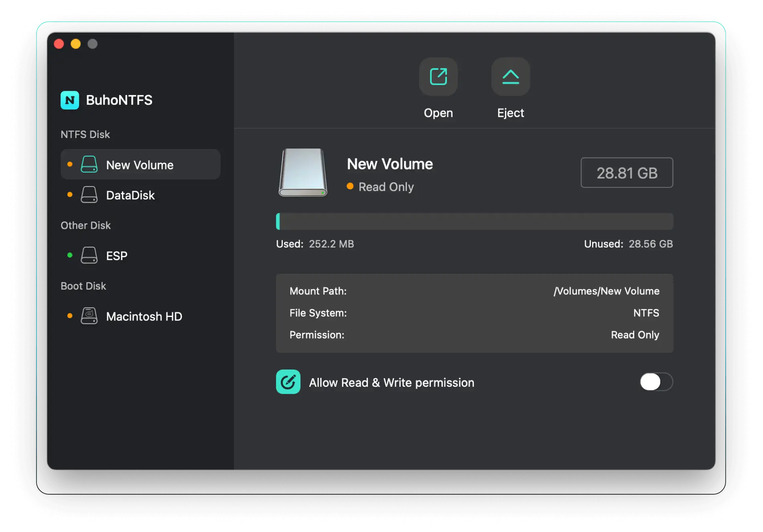Open the NTFS Disk section header
The width and height of the screenshot is (763, 532).
coord(85,134)
